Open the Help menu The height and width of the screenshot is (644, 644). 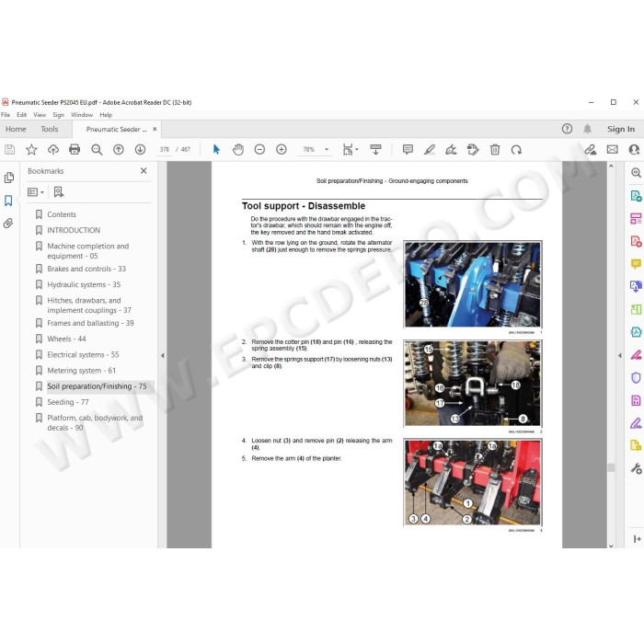[x=106, y=115]
